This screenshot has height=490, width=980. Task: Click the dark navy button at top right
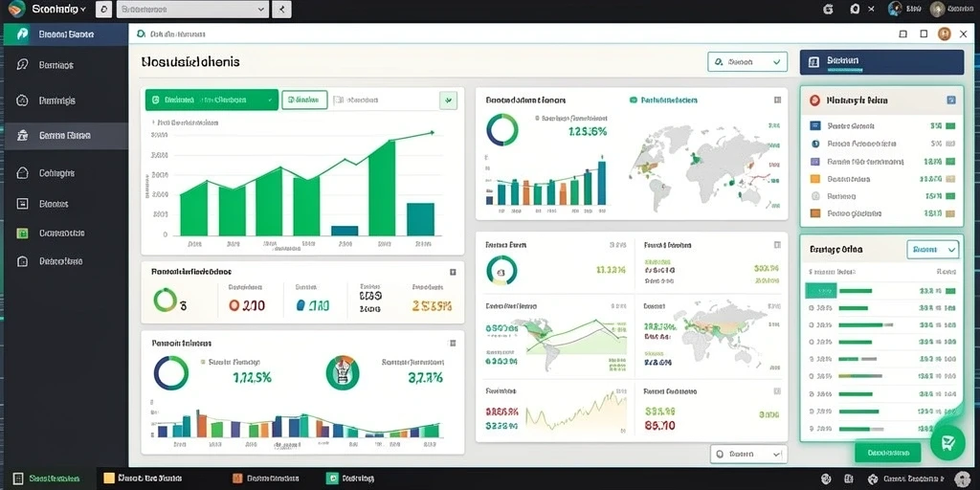click(881, 62)
